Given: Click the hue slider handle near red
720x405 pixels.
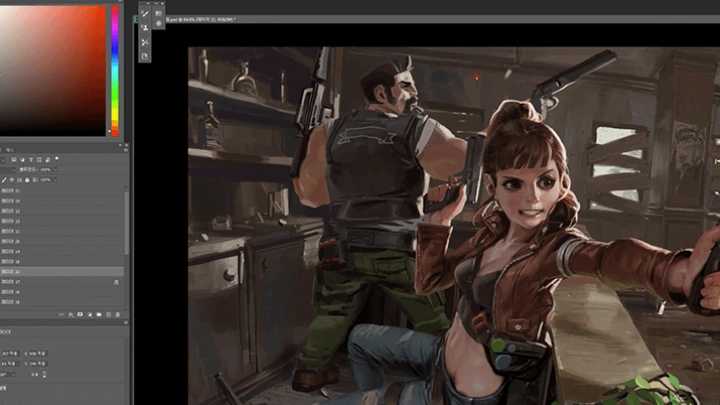Looking at the screenshot, I should point(109,131).
